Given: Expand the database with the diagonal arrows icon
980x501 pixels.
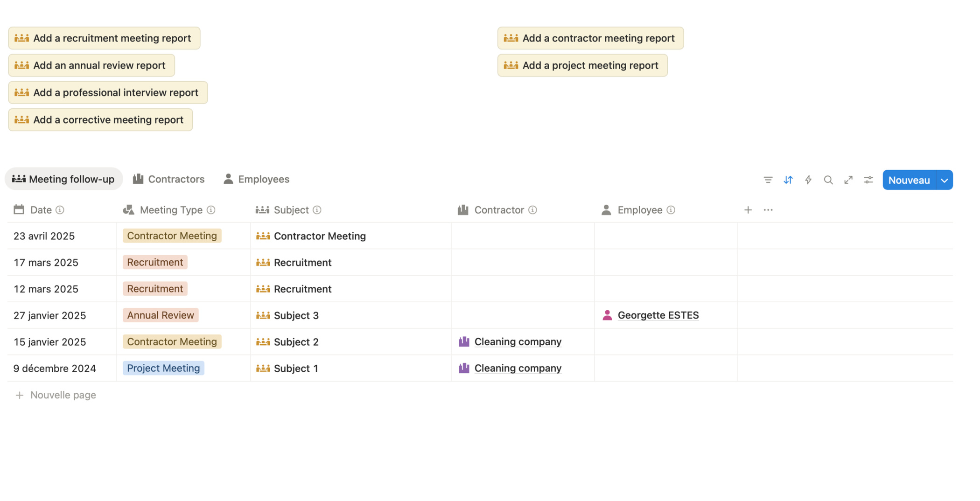Looking at the screenshot, I should [x=848, y=180].
